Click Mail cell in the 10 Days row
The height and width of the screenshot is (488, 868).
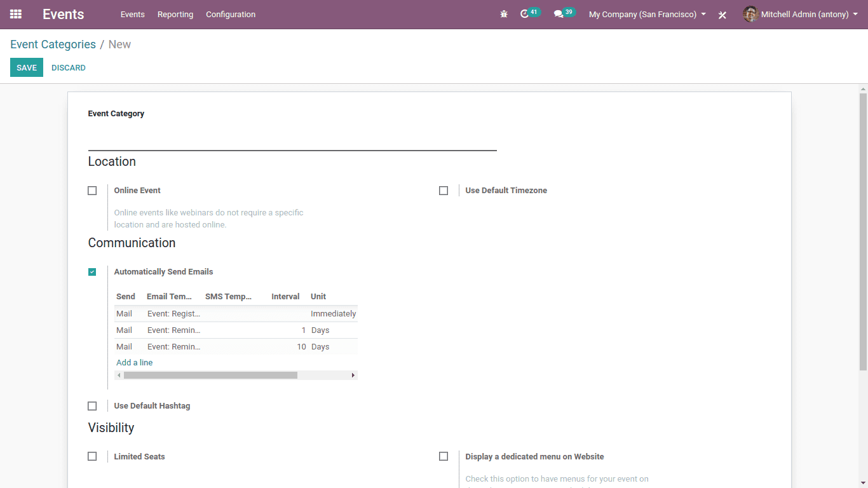tap(125, 347)
